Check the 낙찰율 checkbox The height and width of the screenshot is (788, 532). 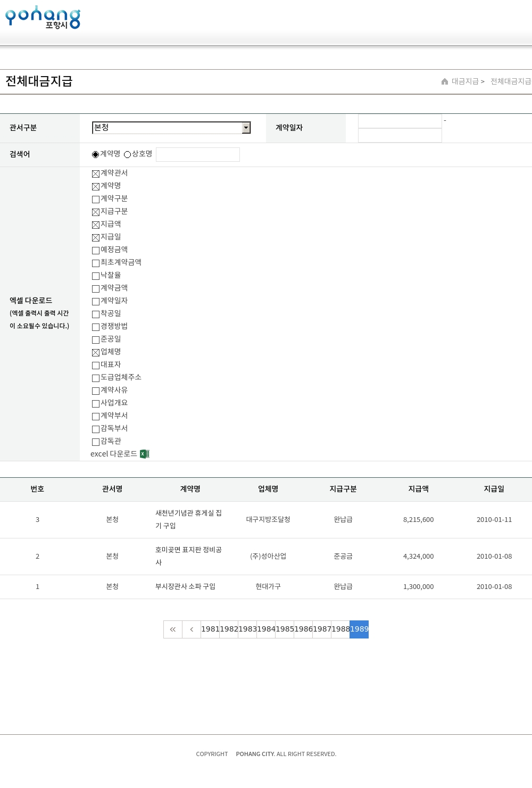(x=96, y=276)
